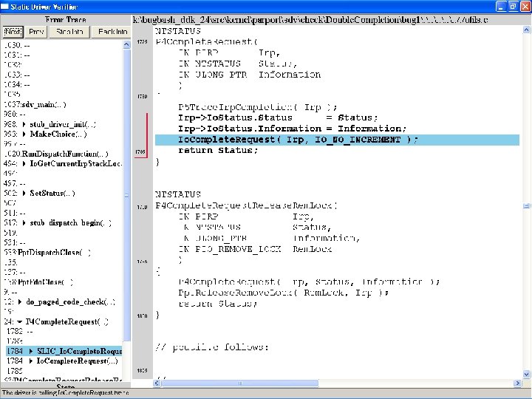Expand the IoGetCurrentIrpStackLoc trace entry
532x399 pixels.
(x=24, y=163)
